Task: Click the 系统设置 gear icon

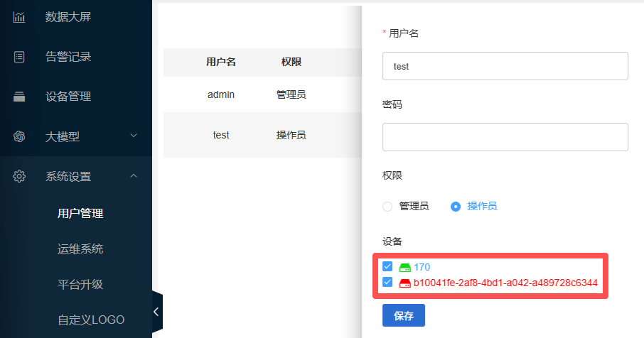Action: pos(19,176)
